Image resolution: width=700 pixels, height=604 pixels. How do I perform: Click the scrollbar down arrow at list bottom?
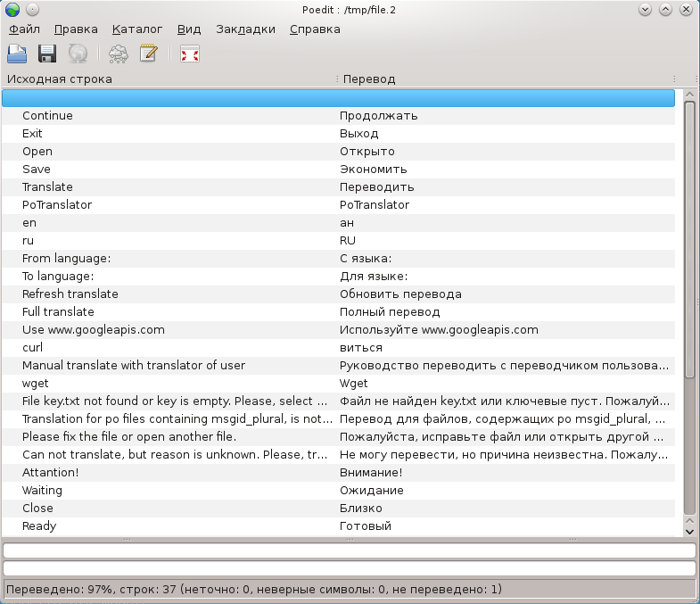click(689, 530)
